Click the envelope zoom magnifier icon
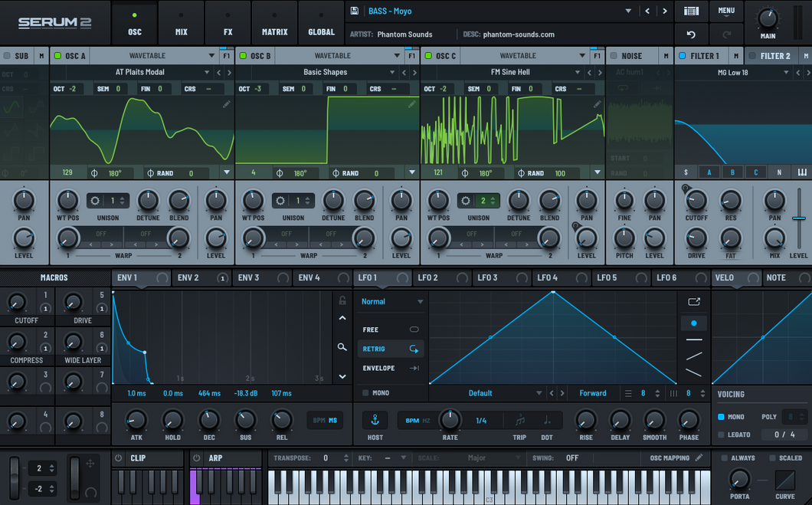The height and width of the screenshot is (505, 812). (342, 347)
